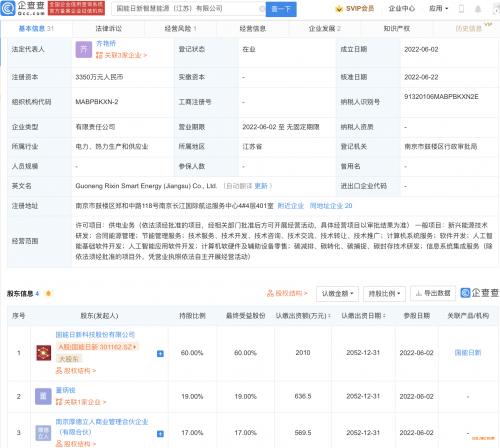The height and width of the screenshot is (448, 500).
Task: Switch to the 基本信息 tab
Action: (x=36, y=29)
